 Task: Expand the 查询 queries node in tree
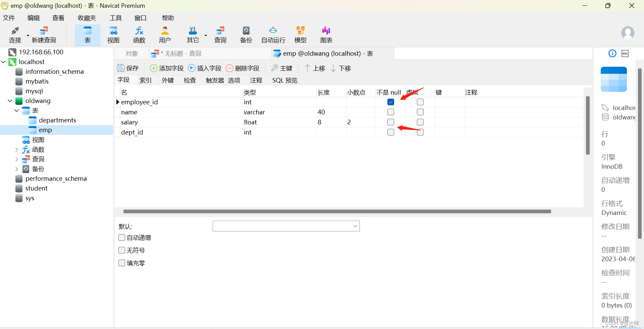click(x=17, y=159)
